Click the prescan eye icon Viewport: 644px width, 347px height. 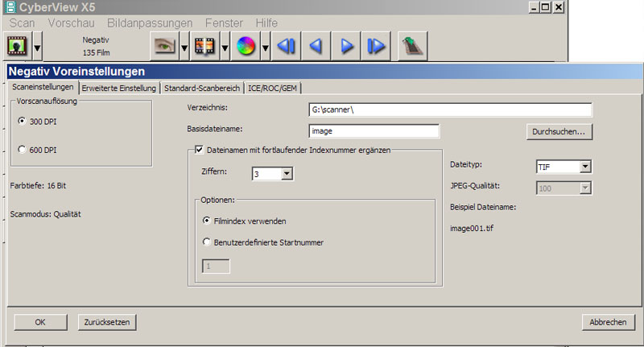coord(164,46)
